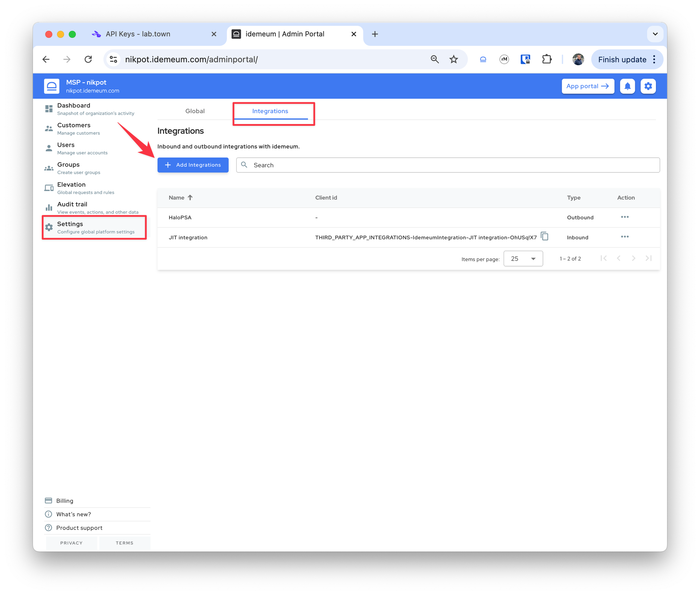700x595 pixels.
Task: Click the idemeum browser extension icon
Action: tap(483, 59)
